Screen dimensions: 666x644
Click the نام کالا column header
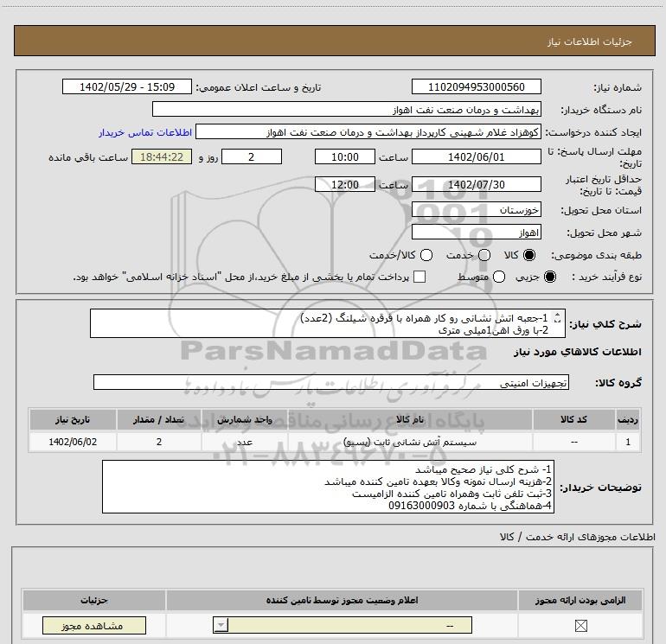coord(410,419)
